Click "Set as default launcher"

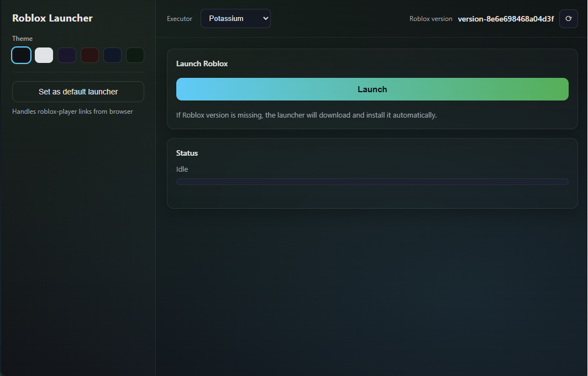click(78, 91)
